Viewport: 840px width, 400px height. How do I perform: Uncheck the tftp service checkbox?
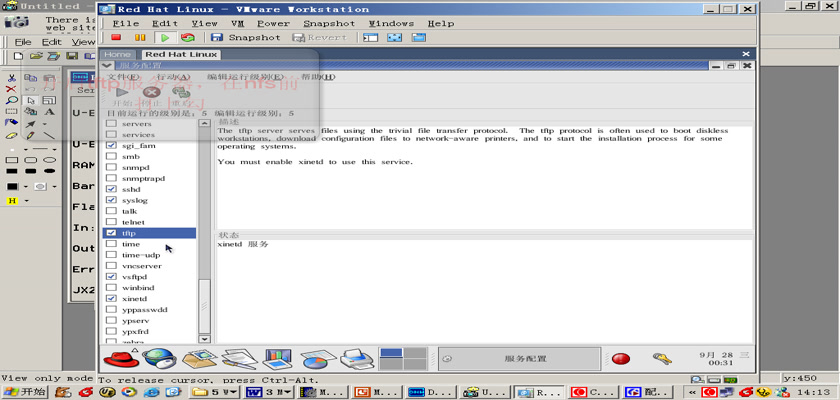[111, 233]
